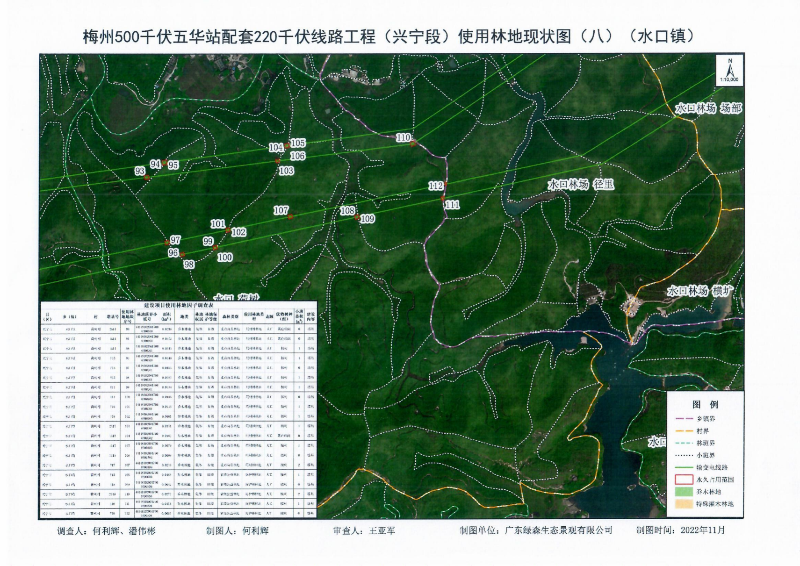Click the 村界 legend label text
Screen dimensions: 800x566
tap(703, 431)
